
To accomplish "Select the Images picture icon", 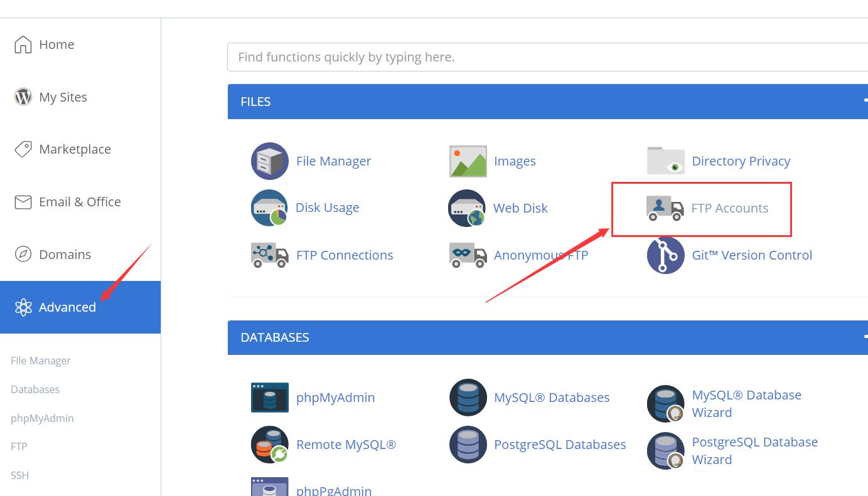I will pos(468,161).
